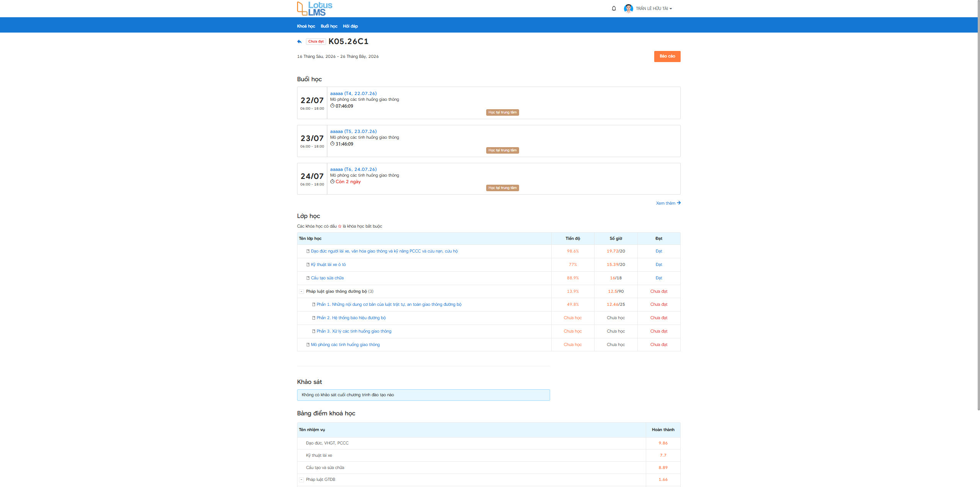
Task: Open the Khoá học menu
Action: (x=306, y=26)
